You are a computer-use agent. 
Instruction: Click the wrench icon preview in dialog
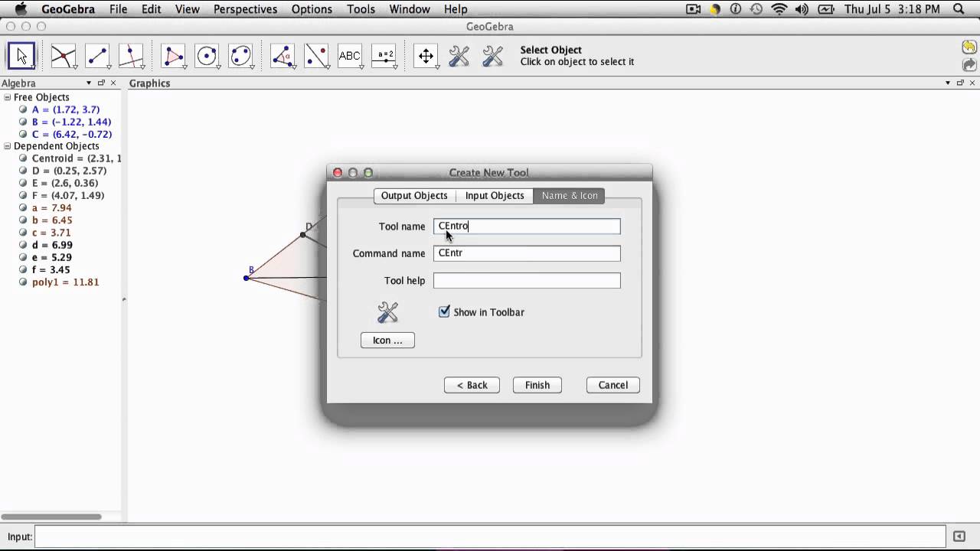click(x=388, y=312)
